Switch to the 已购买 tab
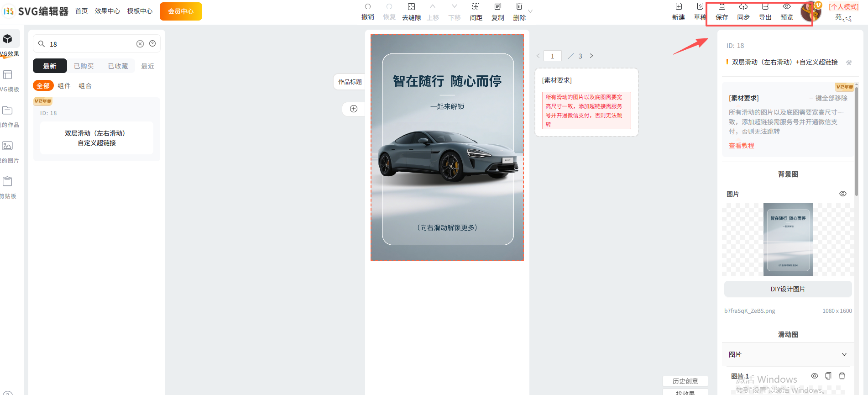Image resolution: width=868 pixels, height=395 pixels. [x=84, y=66]
